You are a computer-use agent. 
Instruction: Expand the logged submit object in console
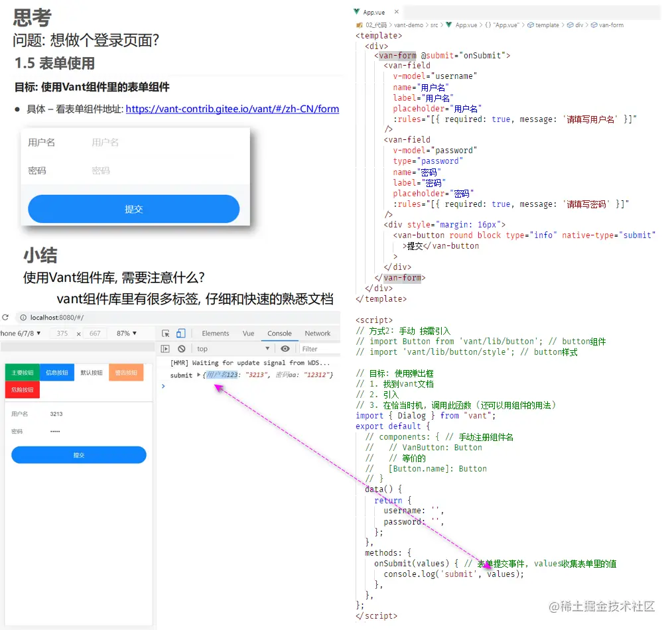(x=198, y=375)
